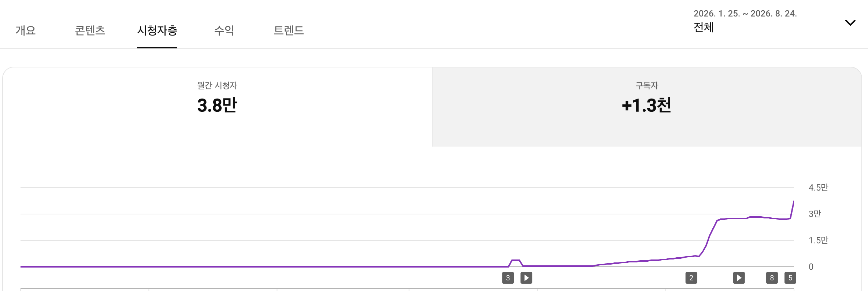Go to the 수익 tab
The height and width of the screenshot is (291, 868).
[x=224, y=30]
